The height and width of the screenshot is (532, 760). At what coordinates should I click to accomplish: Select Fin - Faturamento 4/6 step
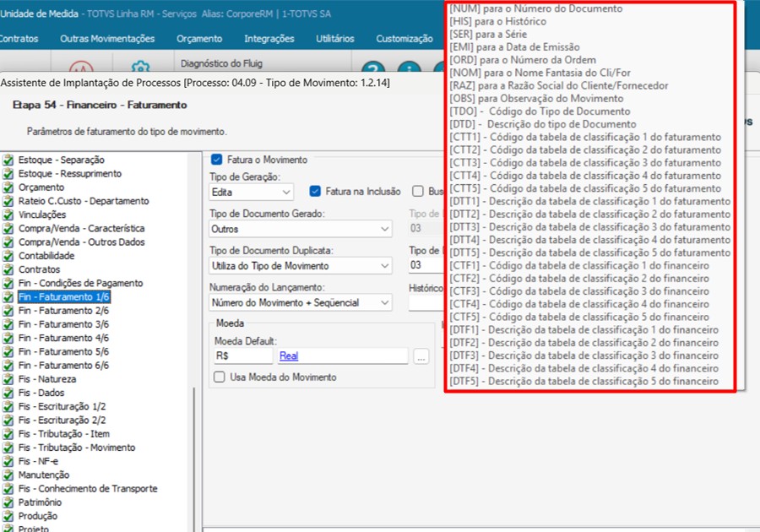tap(63, 338)
